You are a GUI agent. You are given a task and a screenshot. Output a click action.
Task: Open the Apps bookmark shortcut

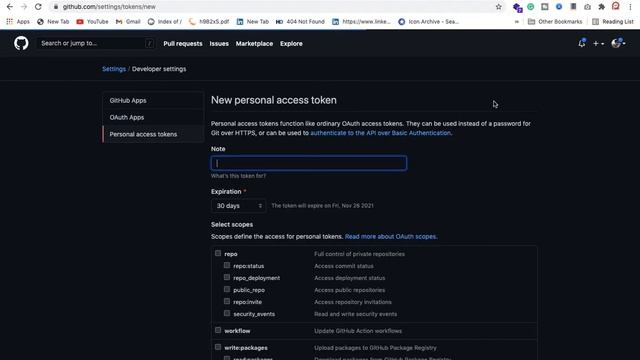click(18, 22)
